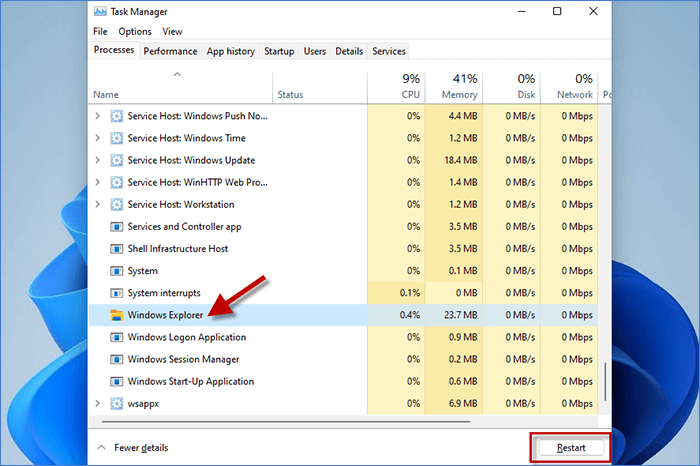Switch to the Performance tab
700x466 pixels.
170,51
